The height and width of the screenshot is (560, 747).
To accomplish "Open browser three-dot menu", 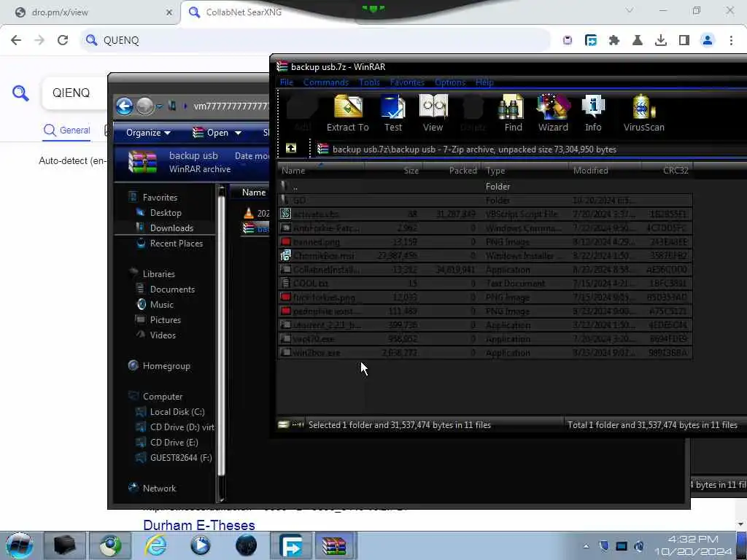I will click(731, 41).
